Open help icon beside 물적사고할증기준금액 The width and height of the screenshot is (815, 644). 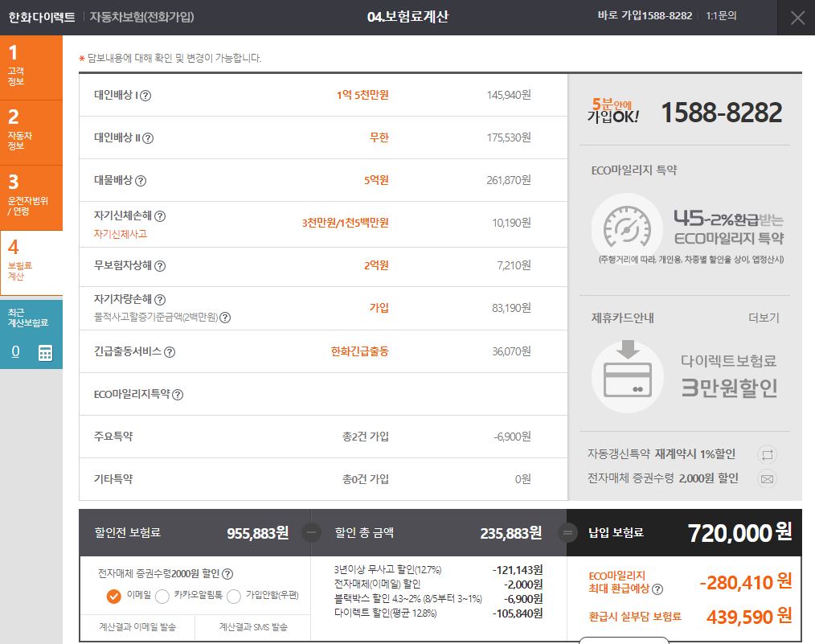[225, 318]
